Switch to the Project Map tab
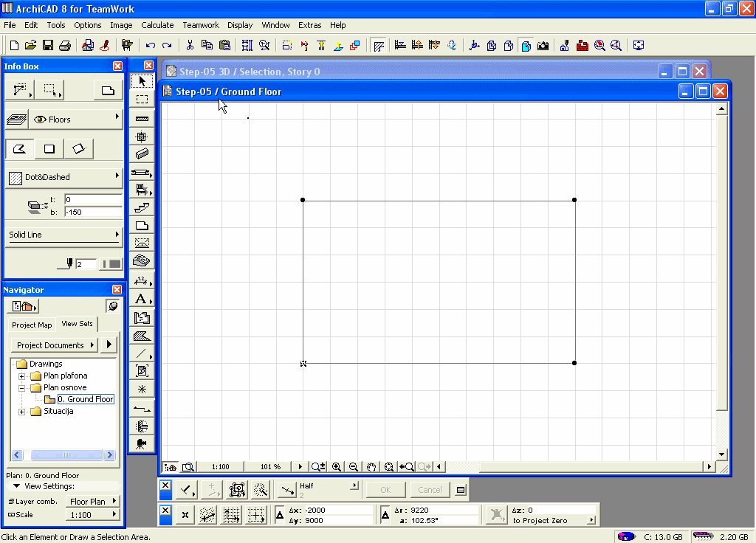Viewport: 756px width, 543px height. pos(32,325)
